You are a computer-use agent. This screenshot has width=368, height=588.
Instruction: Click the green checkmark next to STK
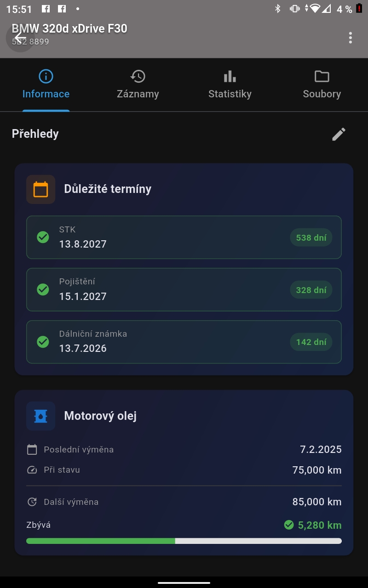pos(43,237)
